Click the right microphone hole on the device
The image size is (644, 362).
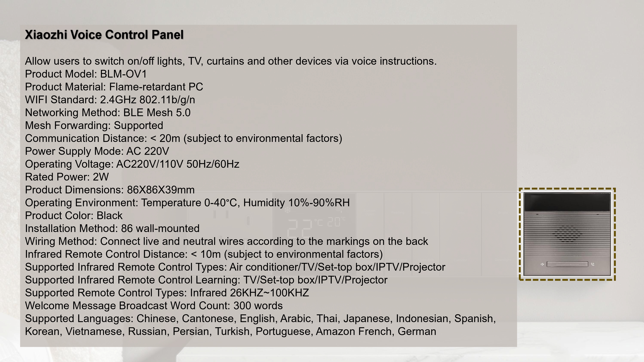(598, 214)
